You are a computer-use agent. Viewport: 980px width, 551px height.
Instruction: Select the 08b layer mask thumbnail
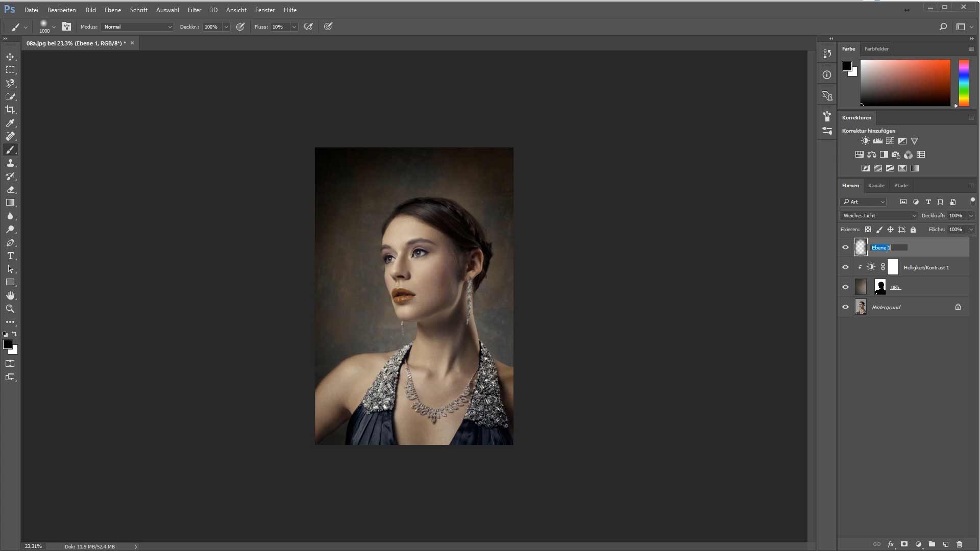point(880,287)
